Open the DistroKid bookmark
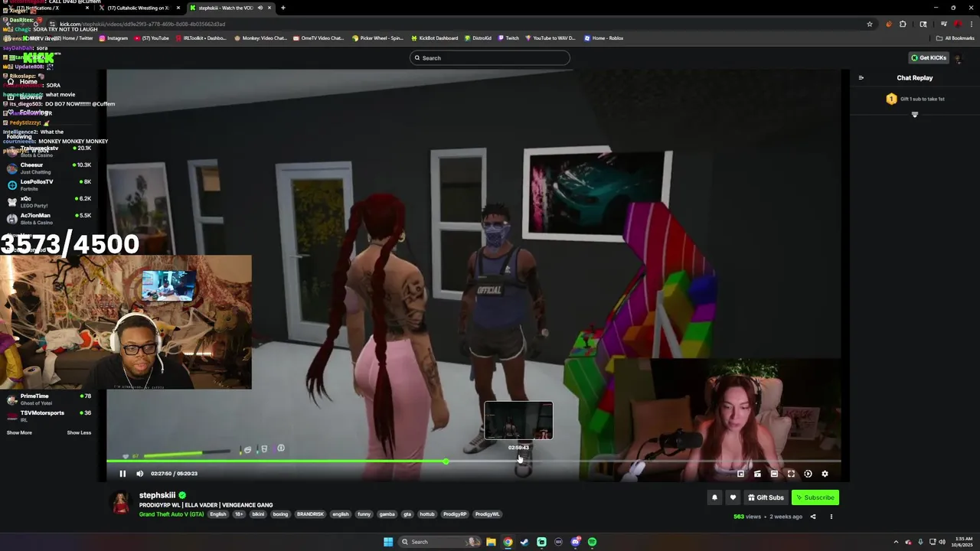The height and width of the screenshot is (551, 980). click(479, 38)
